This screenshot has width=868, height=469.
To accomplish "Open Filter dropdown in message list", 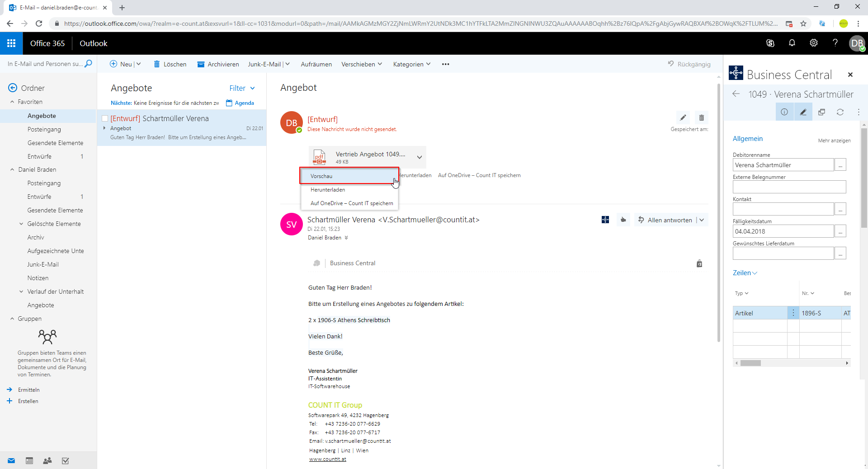I will pos(242,88).
